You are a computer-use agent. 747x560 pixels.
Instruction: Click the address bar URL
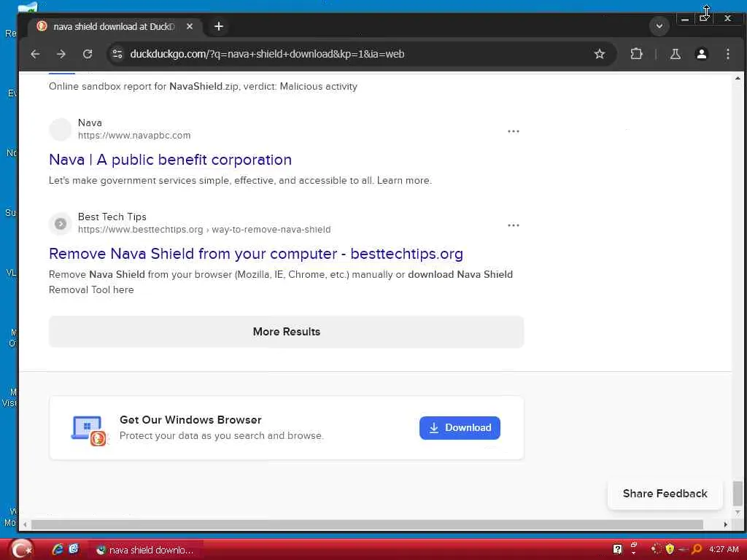[267, 54]
